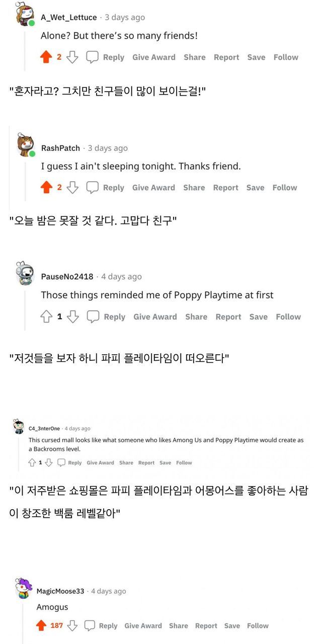Click the upvote arrow on C4_3nterOne's comment
322x644 pixels.
coord(32,463)
